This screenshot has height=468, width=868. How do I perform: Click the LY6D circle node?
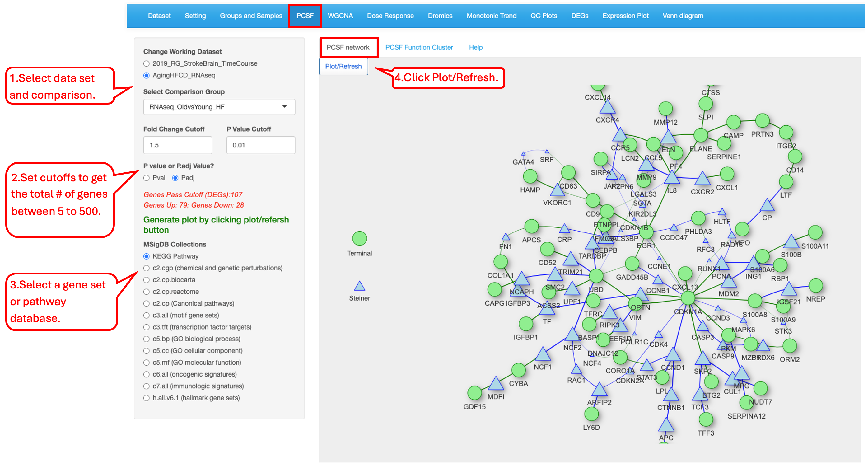(591, 414)
